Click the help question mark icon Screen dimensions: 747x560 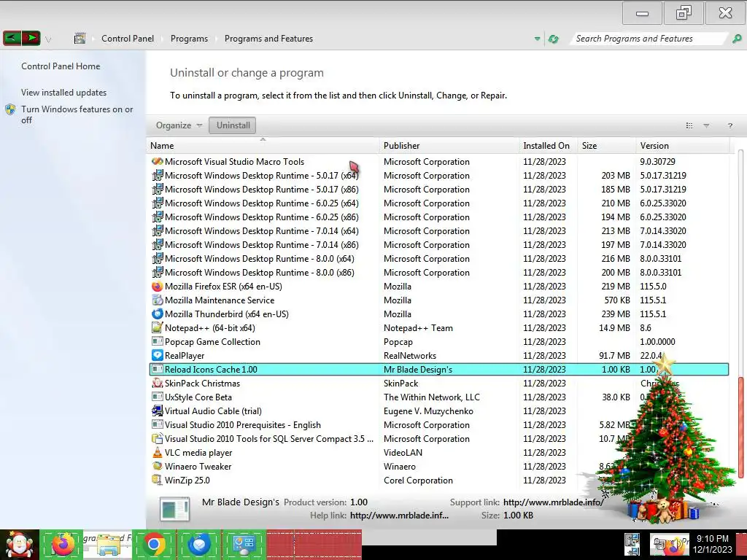[729, 125]
